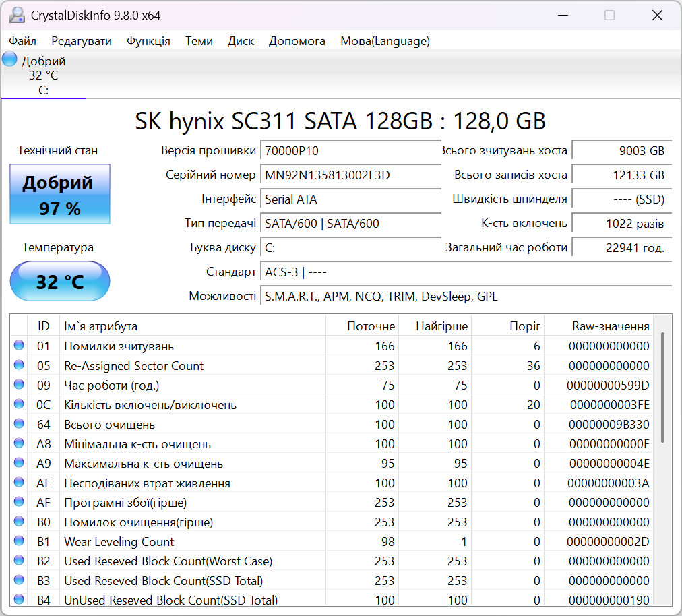Select the Wear Leveling Count attribute name

[x=119, y=542]
